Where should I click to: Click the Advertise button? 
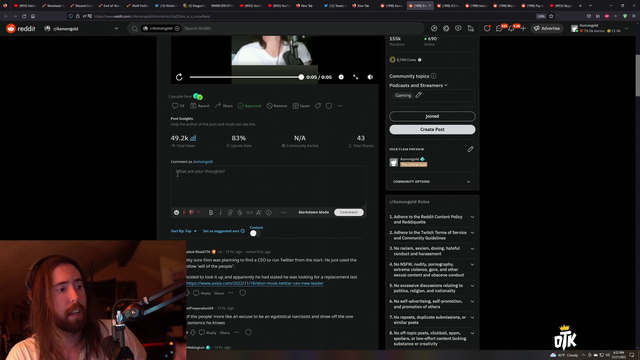point(547,29)
